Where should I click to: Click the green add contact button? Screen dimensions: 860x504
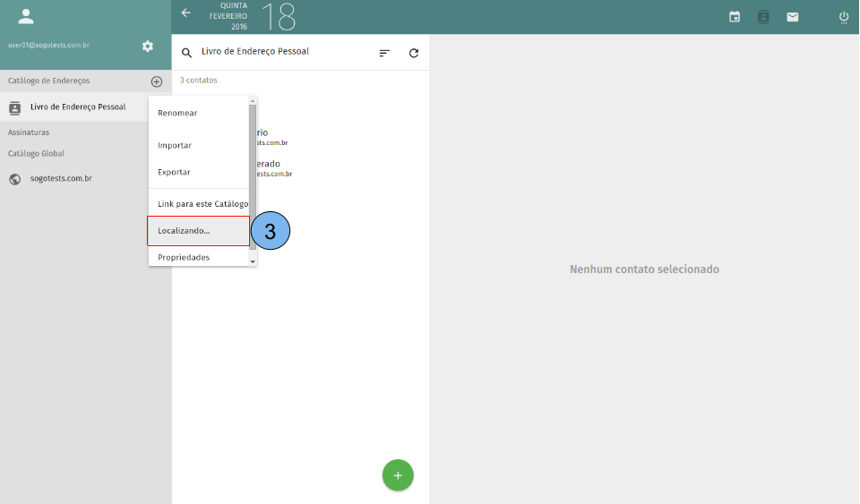(398, 475)
